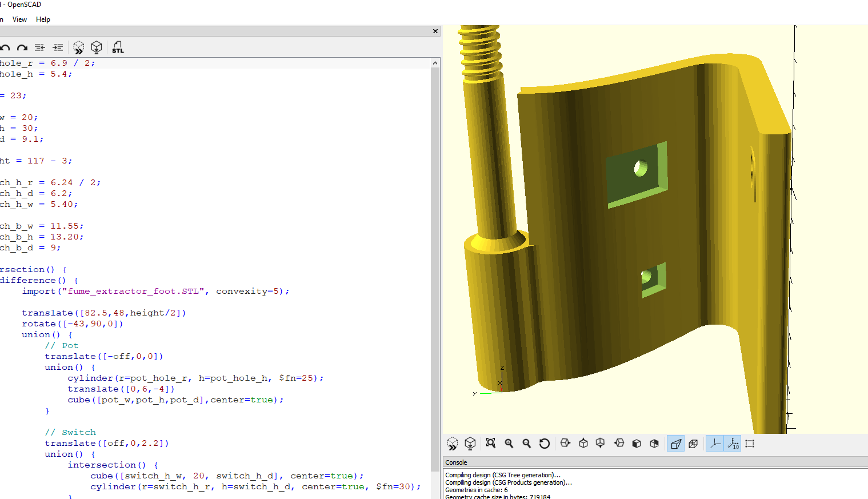The height and width of the screenshot is (499, 868).
Task: Close the editor panel
Action: click(435, 31)
